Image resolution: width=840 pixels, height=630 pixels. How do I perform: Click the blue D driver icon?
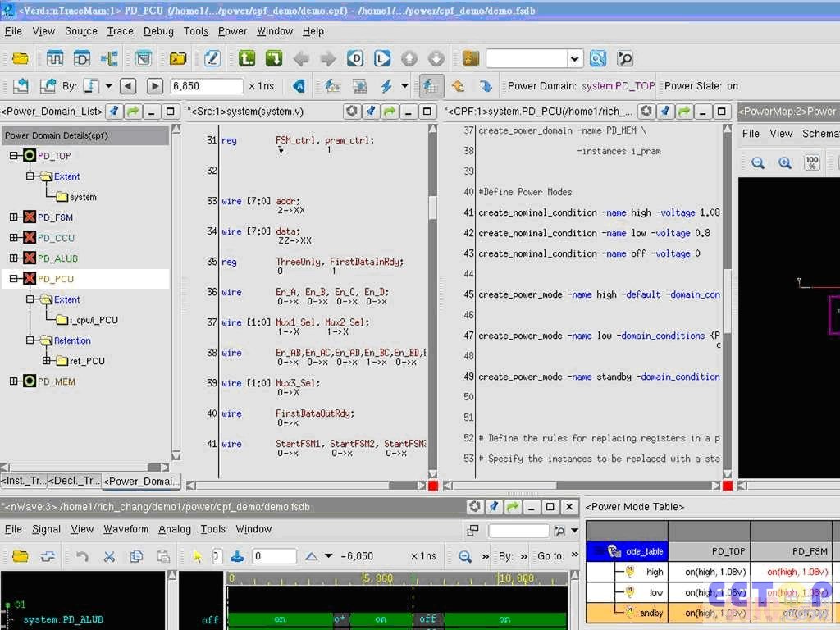pyautogui.click(x=355, y=58)
